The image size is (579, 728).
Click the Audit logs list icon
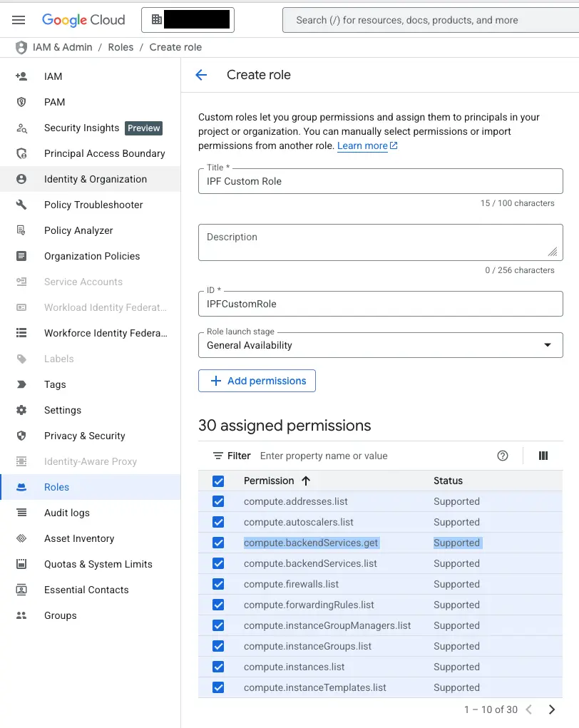click(21, 513)
